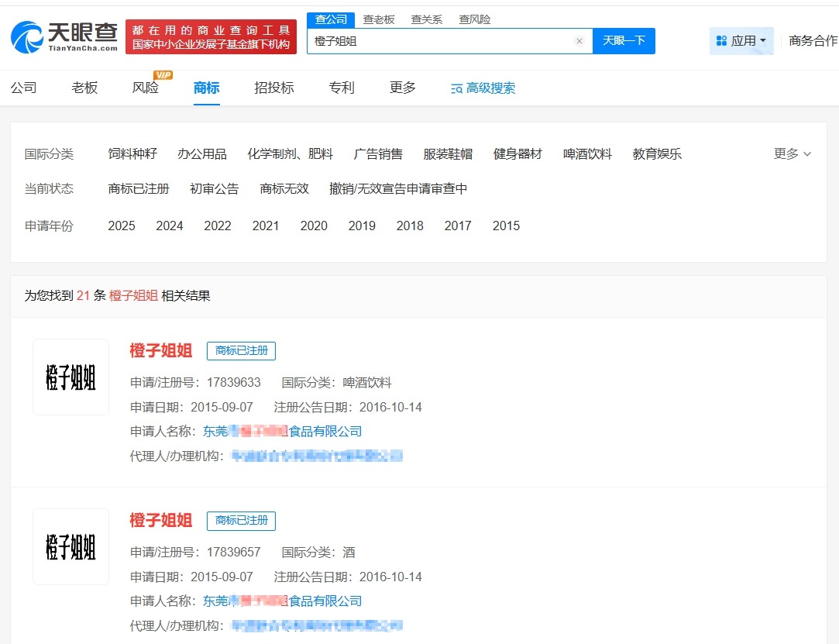Viewport: 839px width, 644px height.
Task: Open the first 橙子姐姐 trademark result
Action: (160, 350)
